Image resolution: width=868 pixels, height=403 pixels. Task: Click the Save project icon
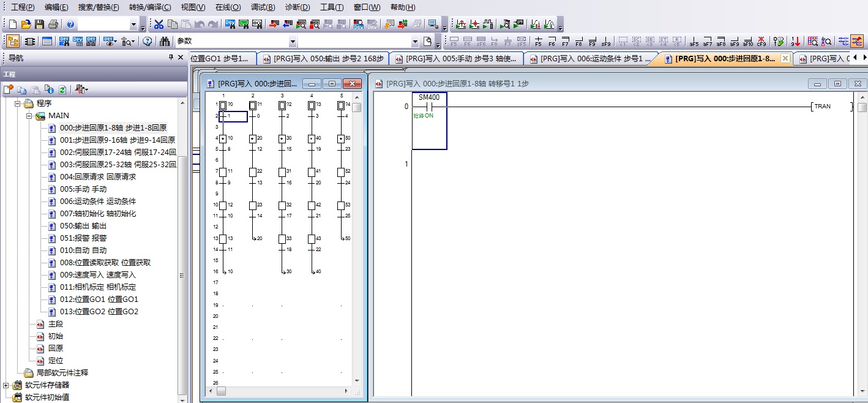click(x=39, y=24)
